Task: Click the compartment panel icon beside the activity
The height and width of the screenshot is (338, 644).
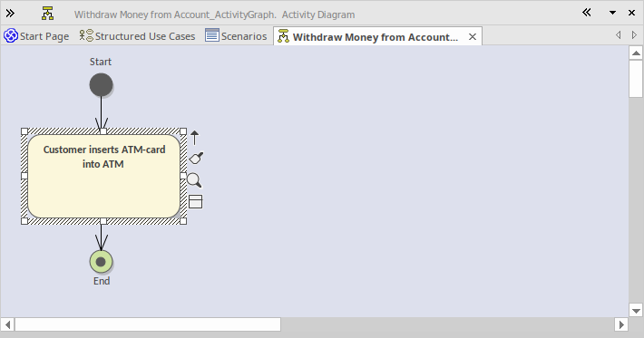Action: click(x=196, y=202)
